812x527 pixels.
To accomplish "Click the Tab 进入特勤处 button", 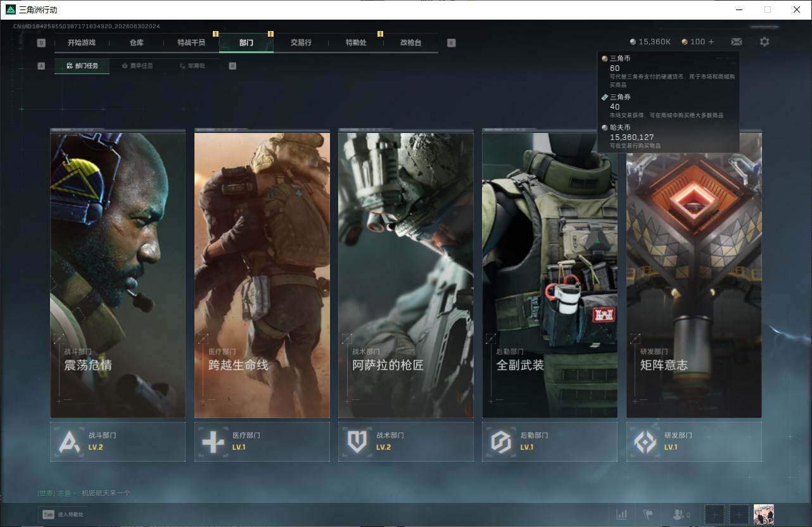I will click(x=63, y=514).
